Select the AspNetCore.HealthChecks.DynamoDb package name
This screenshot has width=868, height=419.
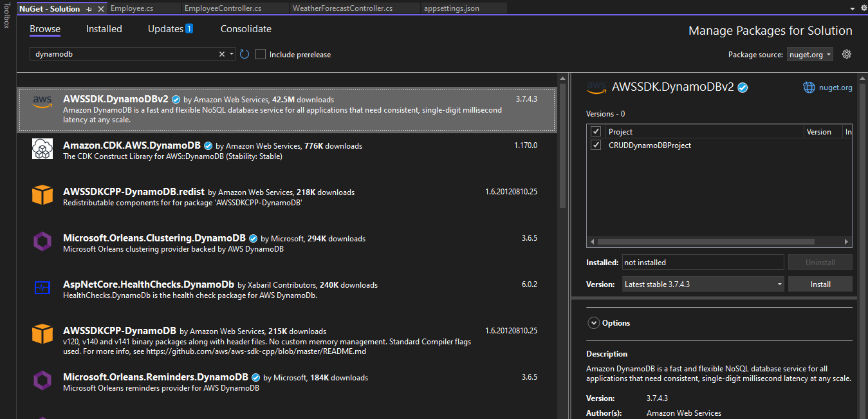click(x=149, y=284)
